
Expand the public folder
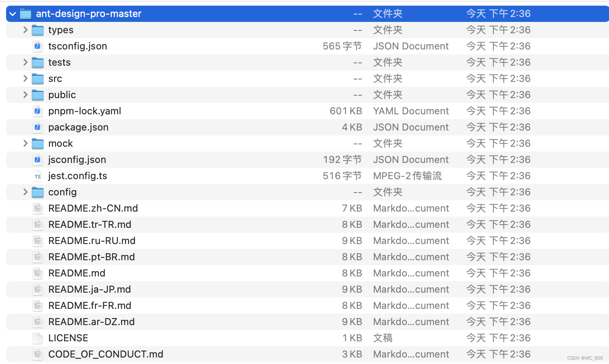coord(25,95)
